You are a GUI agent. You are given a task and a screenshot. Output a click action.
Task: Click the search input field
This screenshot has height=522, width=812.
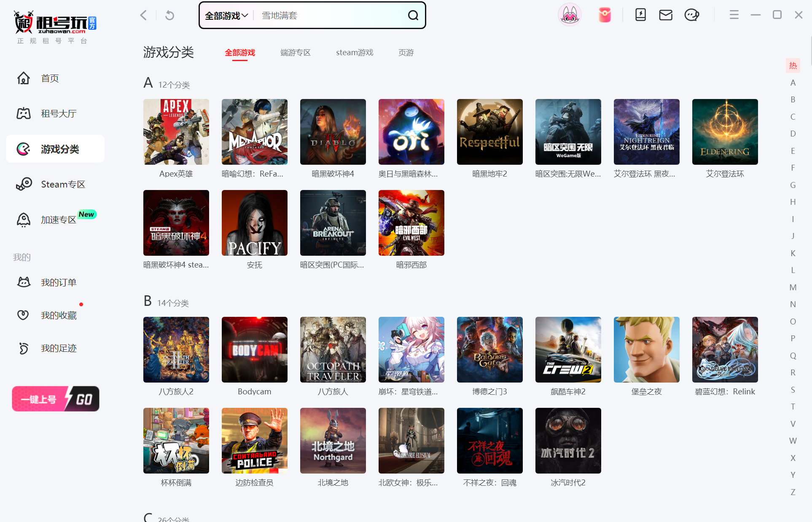[x=329, y=16]
